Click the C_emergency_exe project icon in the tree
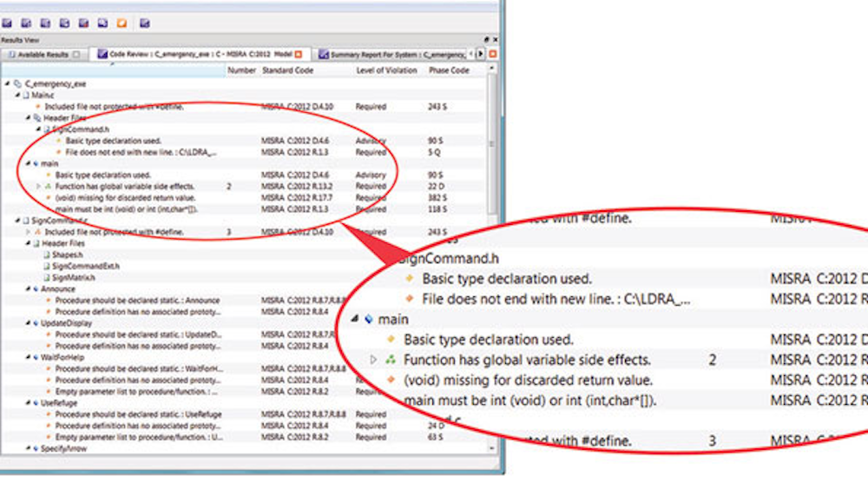 coord(16,83)
